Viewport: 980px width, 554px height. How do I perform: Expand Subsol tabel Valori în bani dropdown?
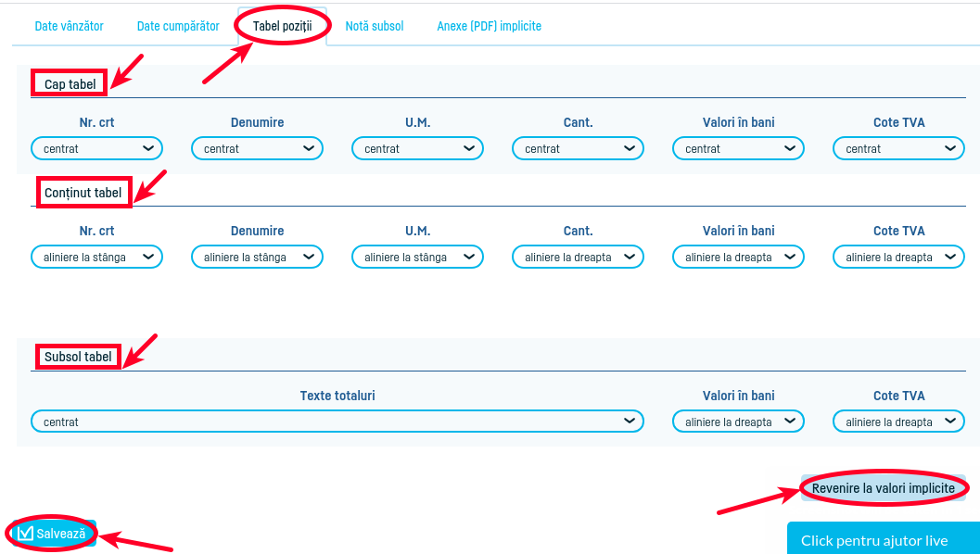[738, 422]
